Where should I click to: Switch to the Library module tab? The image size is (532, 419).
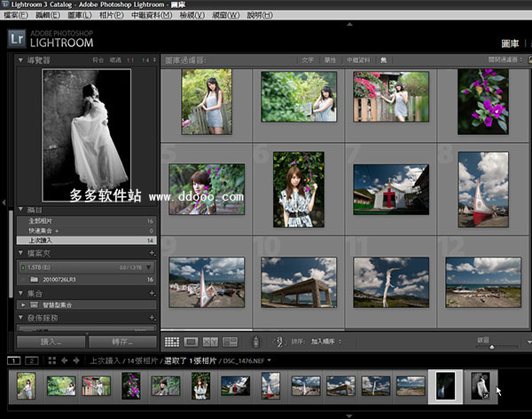(510, 43)
